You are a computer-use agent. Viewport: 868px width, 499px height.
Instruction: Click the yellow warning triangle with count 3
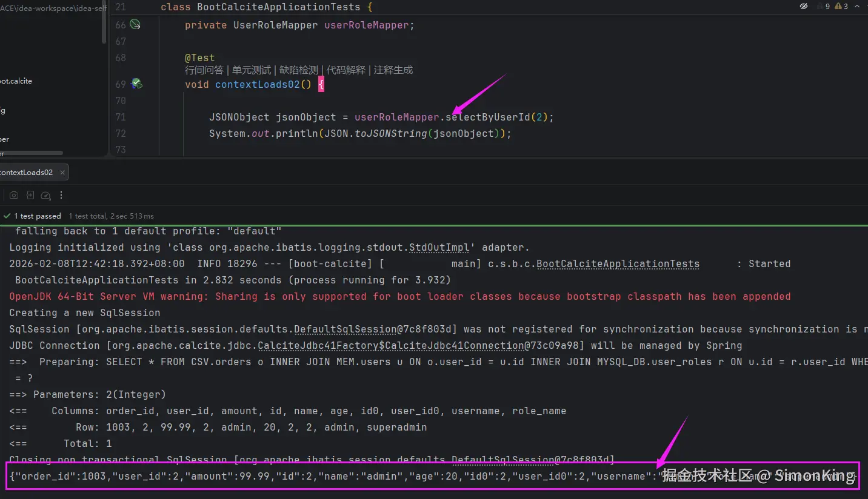pyautogui.click(x=842, y=6)
